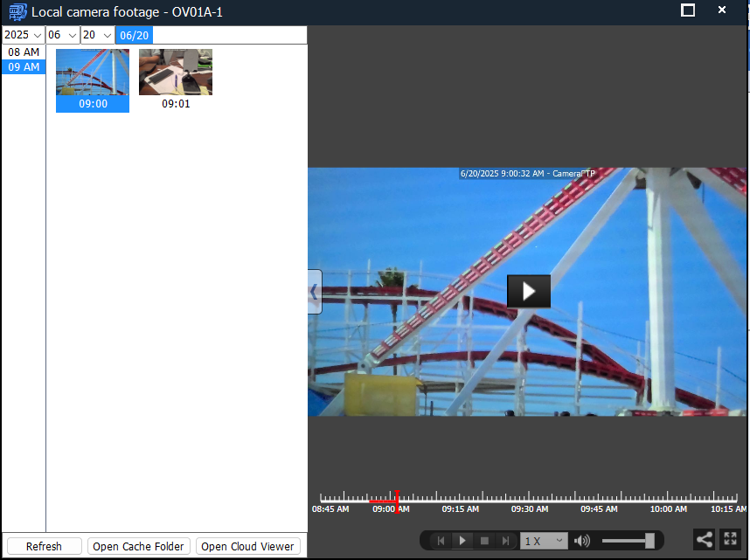Click the volume slider handle
Image resolution: width=750 pixels, height=560 pixels.
(649, 541)
